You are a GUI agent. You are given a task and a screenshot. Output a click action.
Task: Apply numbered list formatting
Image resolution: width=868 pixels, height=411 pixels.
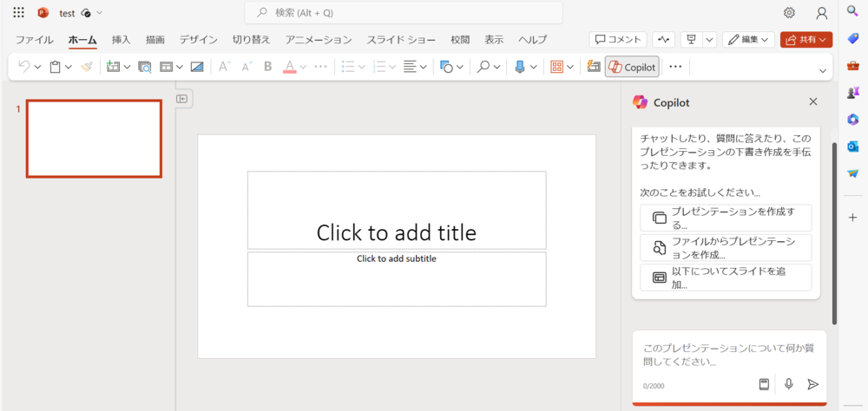379,67
